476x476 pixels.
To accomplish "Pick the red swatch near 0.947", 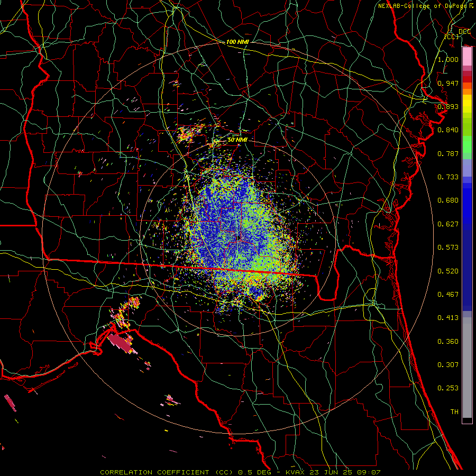I will coord(467,79).
